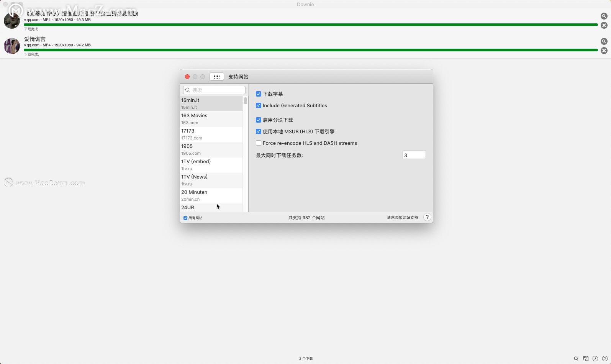
Task: Enable Force re-encode HLS and DASH streams
Action: (x=259, y=143)
